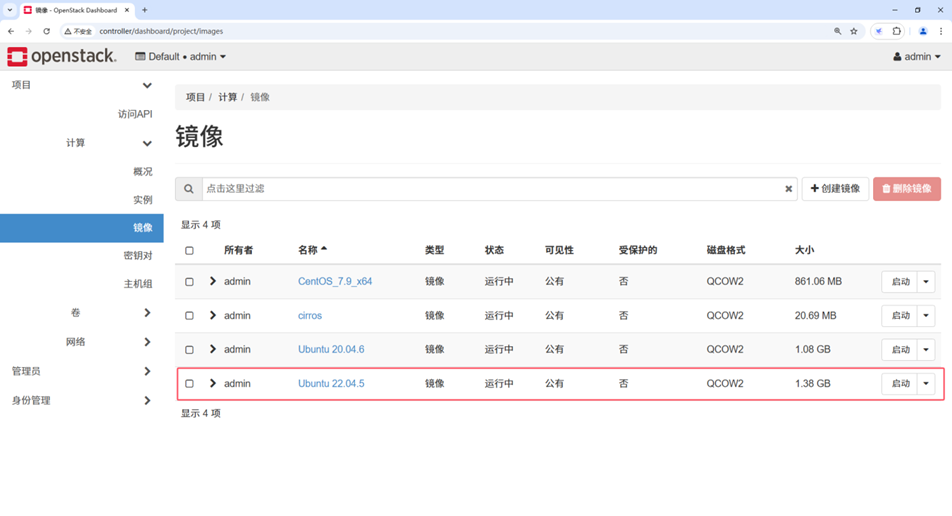Screen dimensions: 952x516
Task: Open the admin user menu
Action: click(917, 56)
